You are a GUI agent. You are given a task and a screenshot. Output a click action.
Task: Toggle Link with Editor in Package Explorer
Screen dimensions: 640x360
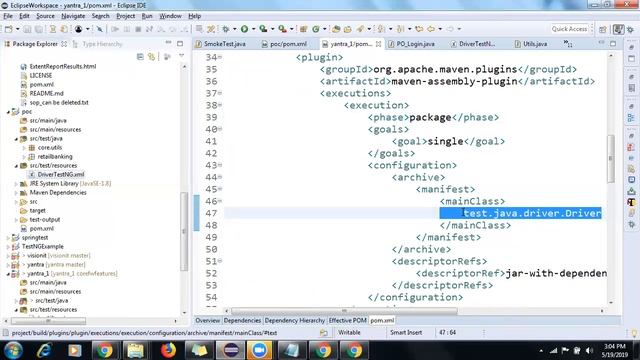click(x=152, y=56)
